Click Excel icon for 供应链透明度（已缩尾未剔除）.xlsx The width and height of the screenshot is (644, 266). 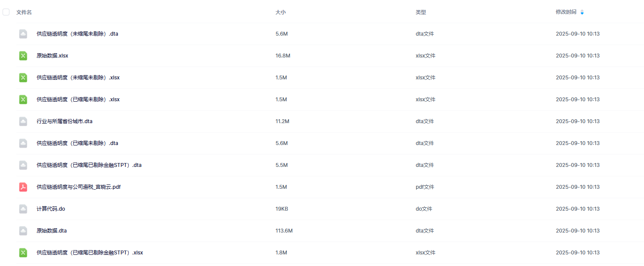(x=23, y=100)
